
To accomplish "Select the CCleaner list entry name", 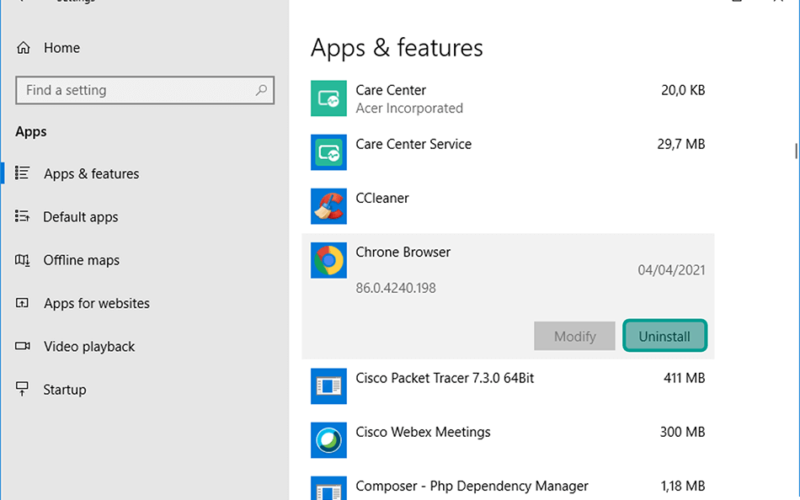I will 382,198.
